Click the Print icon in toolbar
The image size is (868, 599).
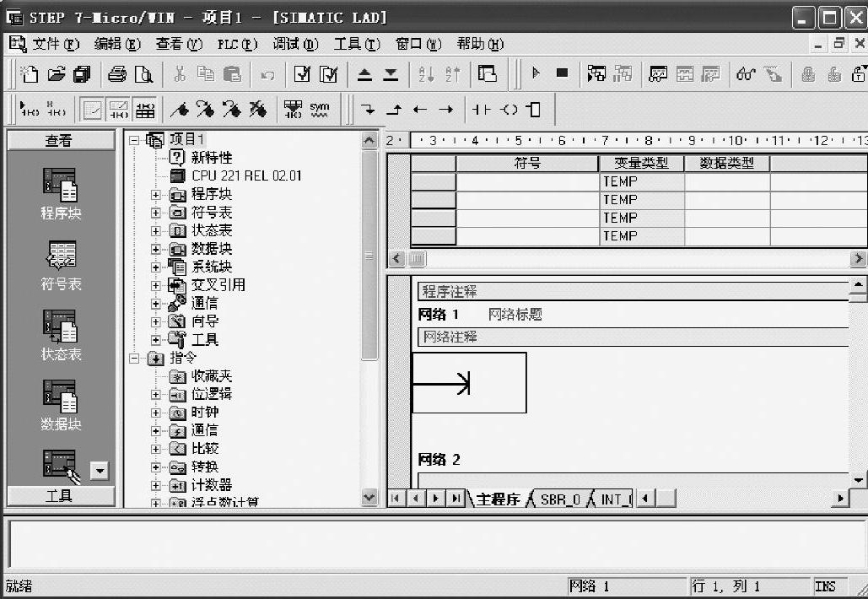point(116,74)
